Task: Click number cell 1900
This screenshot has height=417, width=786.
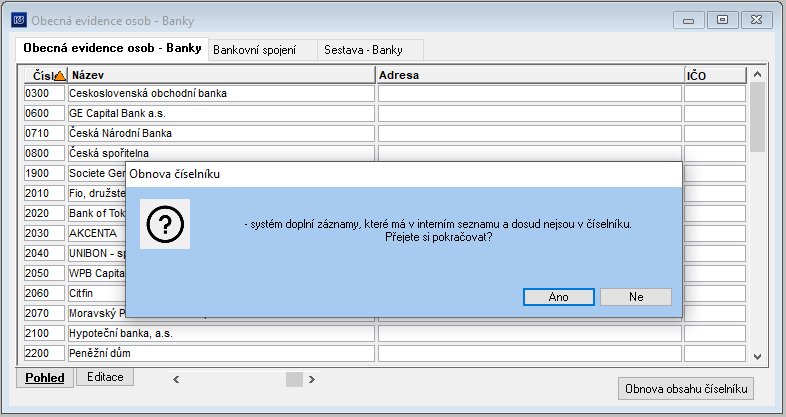Action: point(44,173)
